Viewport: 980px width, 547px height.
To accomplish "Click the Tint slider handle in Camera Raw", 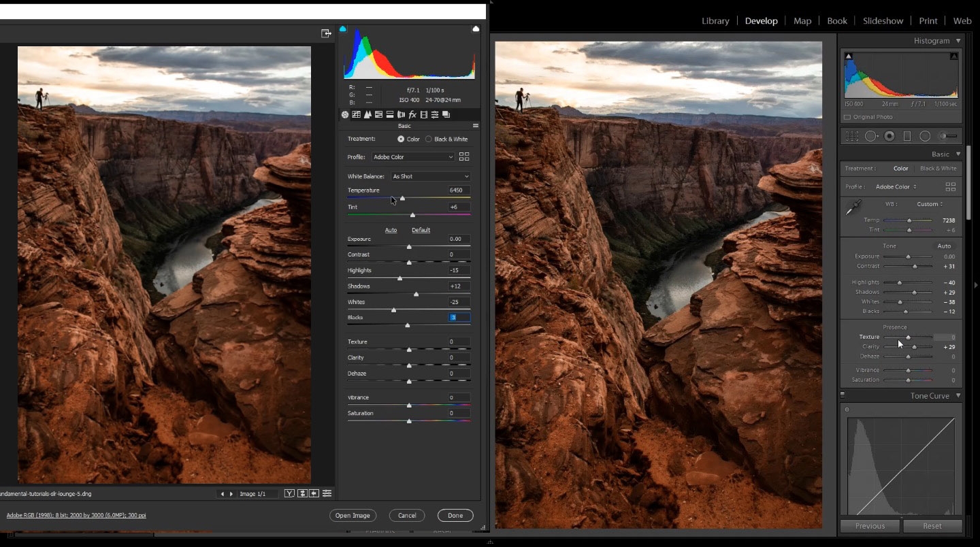I will pos(412,215).
